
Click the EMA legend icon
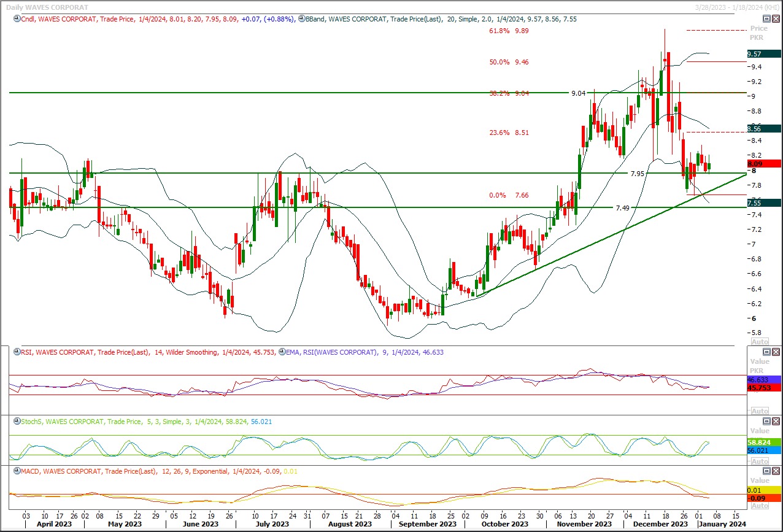tap(282, 352)
